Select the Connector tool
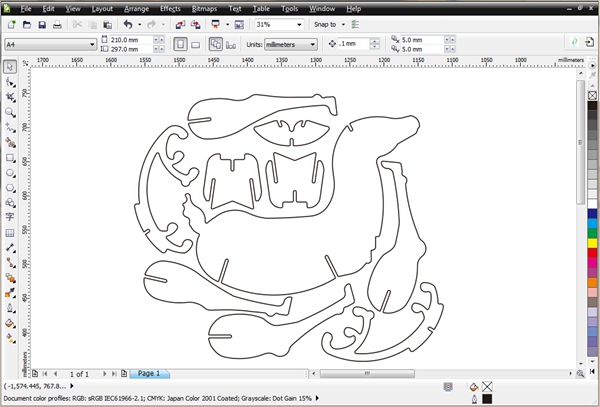Viewport: 600px width, 407px height. (10, 263)
